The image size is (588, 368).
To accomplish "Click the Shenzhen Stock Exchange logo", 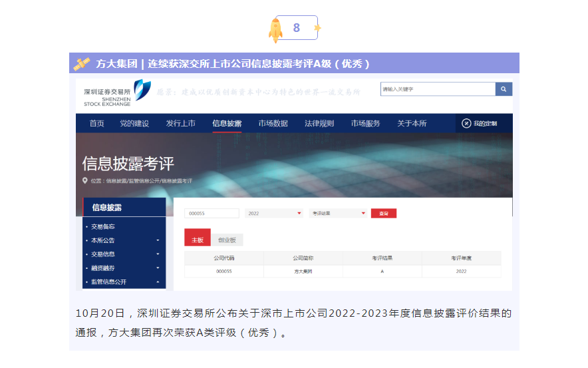I will point(117,93).
